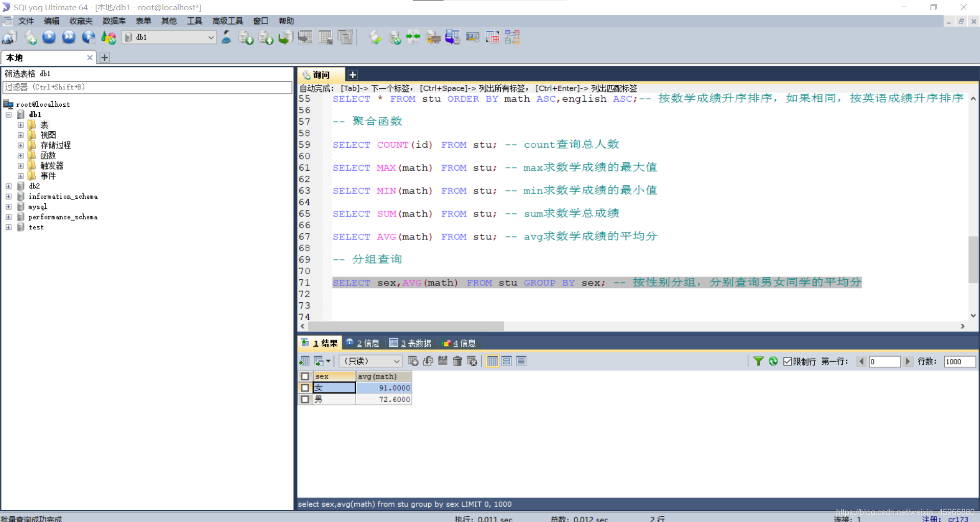Viewport: 980px width, 522px height.
Task: Click the green refresh results icon
Action: [773, 361]
